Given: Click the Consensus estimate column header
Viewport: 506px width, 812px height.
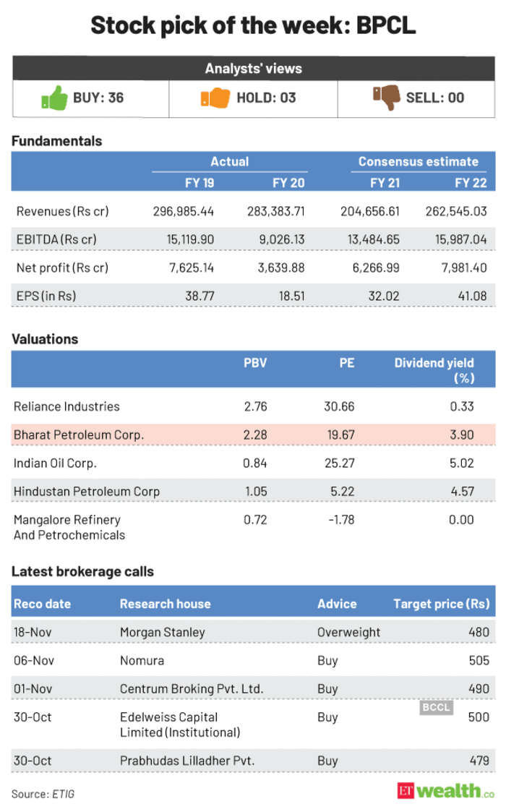Looking at the screenshot, I should coord(418,162).
